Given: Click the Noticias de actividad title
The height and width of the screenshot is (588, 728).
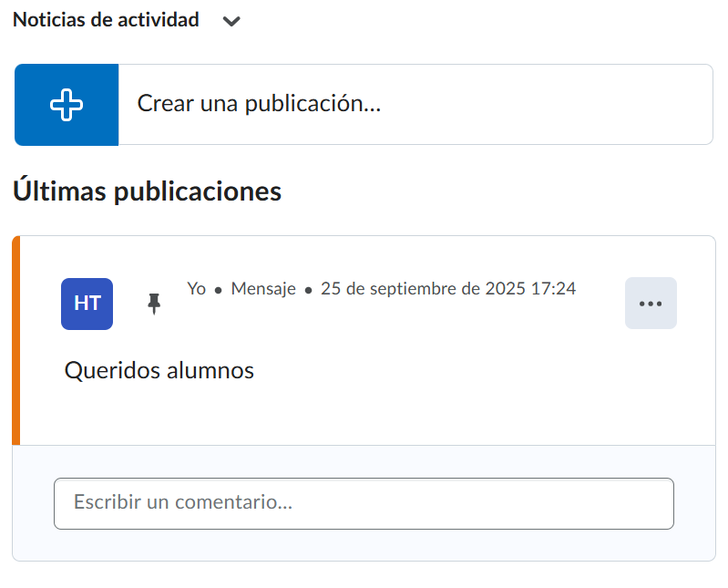Looking at the screenshot, I should point(106,20).
